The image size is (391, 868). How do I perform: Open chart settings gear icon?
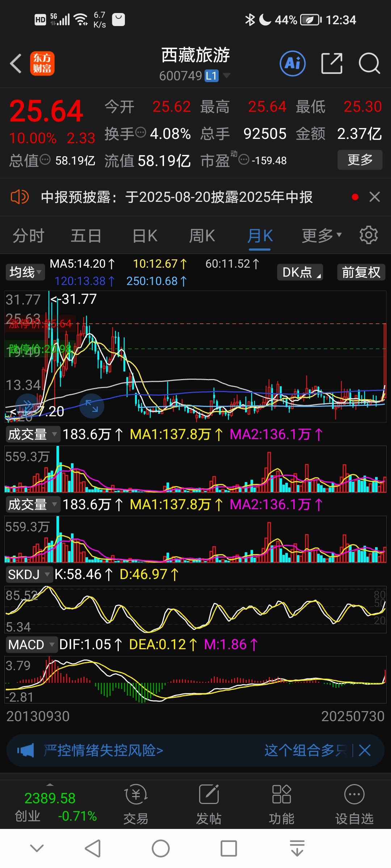pos(369,235)
